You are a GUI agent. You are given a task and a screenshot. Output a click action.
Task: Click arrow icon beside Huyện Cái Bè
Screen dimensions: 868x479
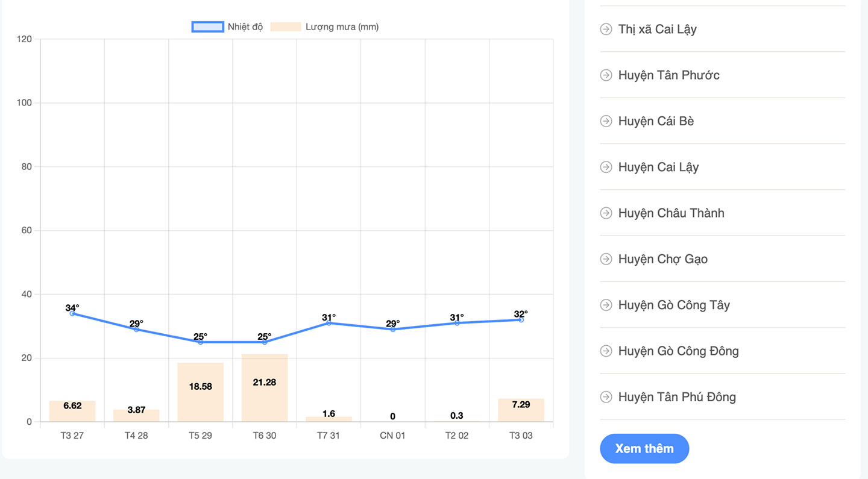[606, 121]
